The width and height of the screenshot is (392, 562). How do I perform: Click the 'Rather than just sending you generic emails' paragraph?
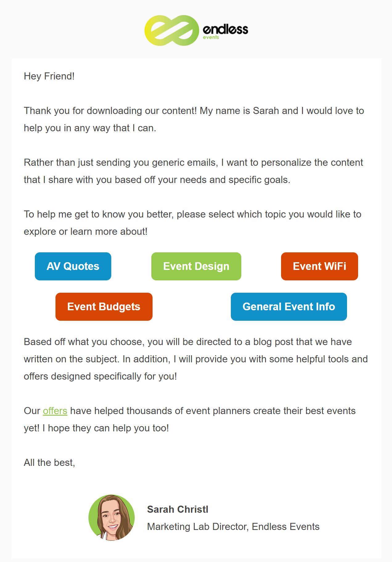click(194, 171)
